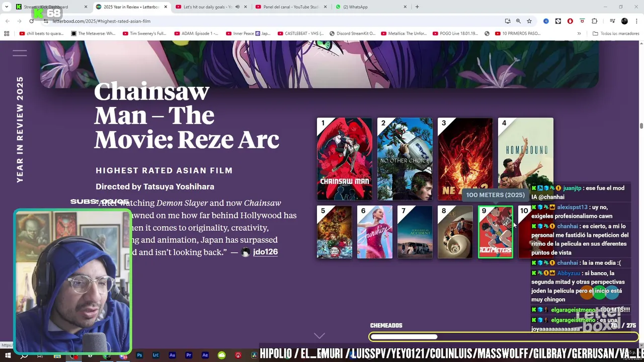Viewport: 644px width, 362px height.
Task: Open Tim Sweeney's Full bookmark
Action: (x=144, y=34)
